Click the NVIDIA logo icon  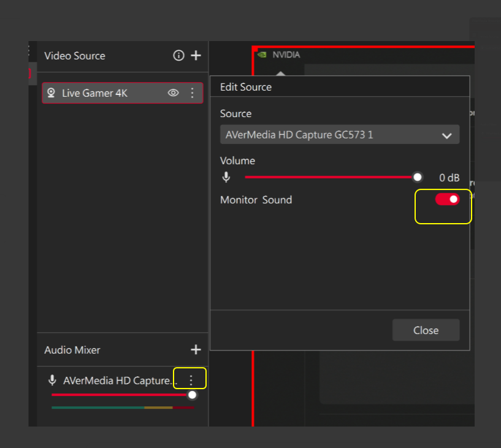262,55
